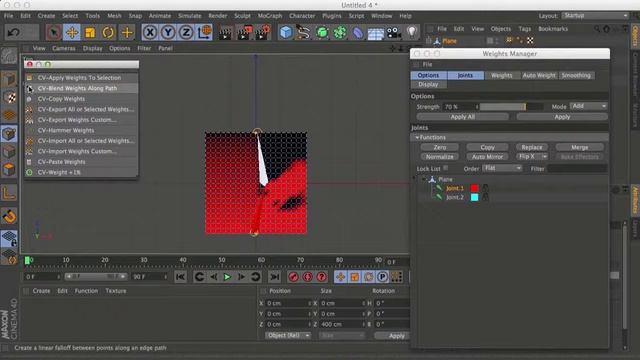Toggle the Y axis lock

click(x=168, y=32)
